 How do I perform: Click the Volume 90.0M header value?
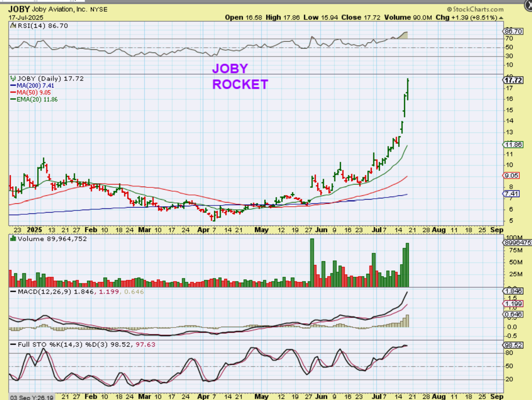click(408, 17)
